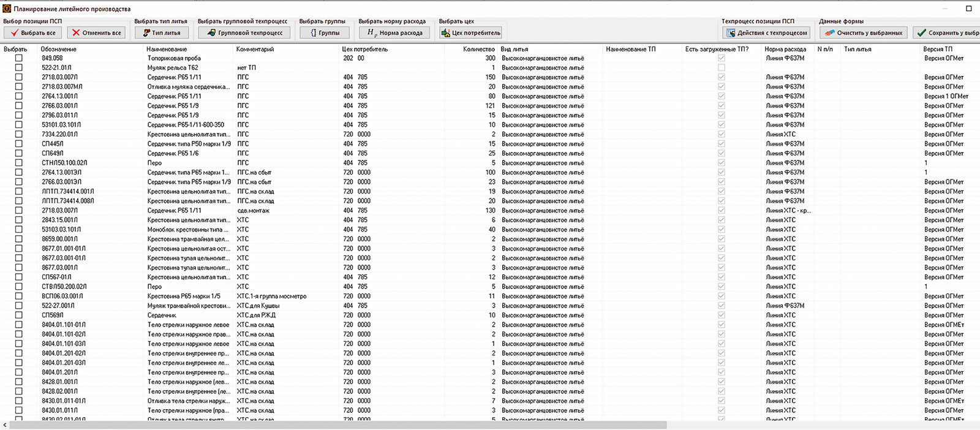Click the cell Муляж трамвайной крестови...
This screenshot has width=980, height=430.
189,306
